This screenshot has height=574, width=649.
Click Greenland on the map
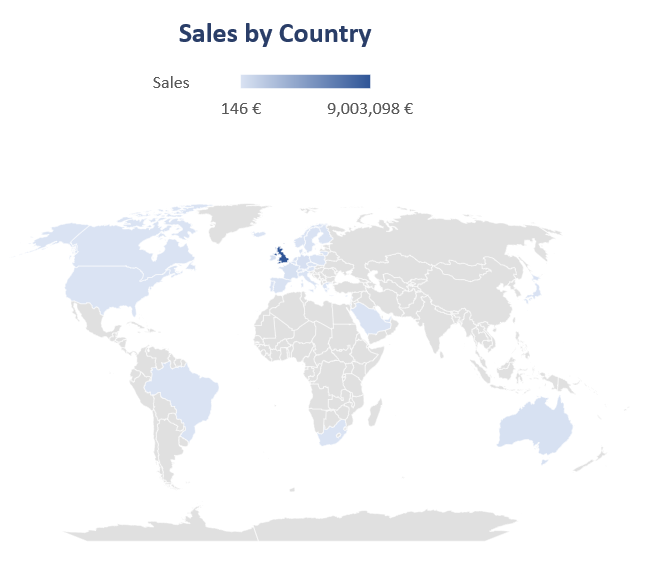click(x=232, y=219)
